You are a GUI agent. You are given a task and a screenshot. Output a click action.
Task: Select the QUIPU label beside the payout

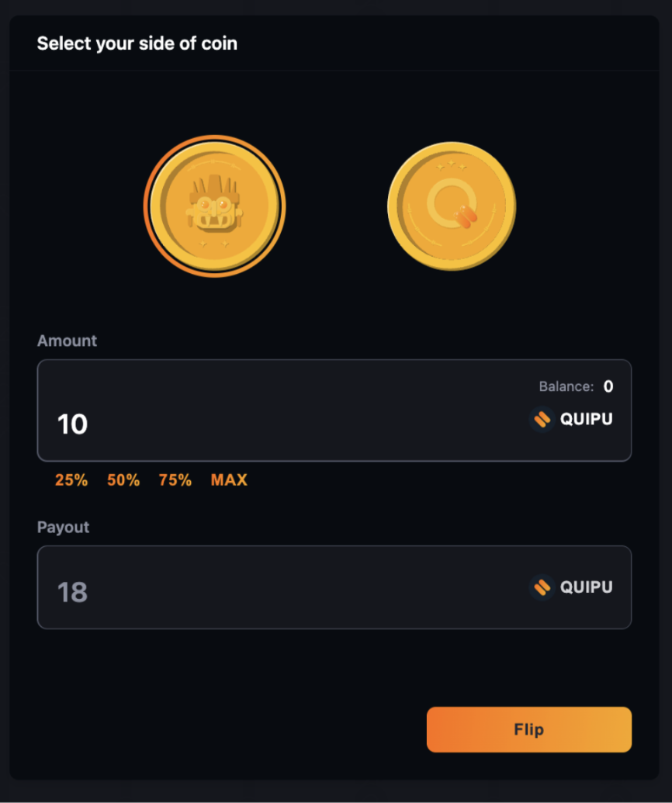click(x=587, y=587)
